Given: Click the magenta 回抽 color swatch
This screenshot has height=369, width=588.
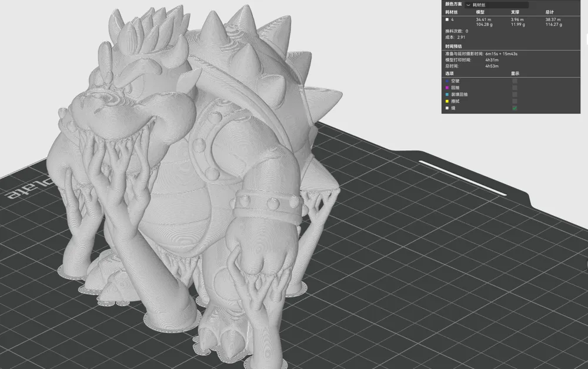Looking at the screenshot, I should (x=447, y=88).
